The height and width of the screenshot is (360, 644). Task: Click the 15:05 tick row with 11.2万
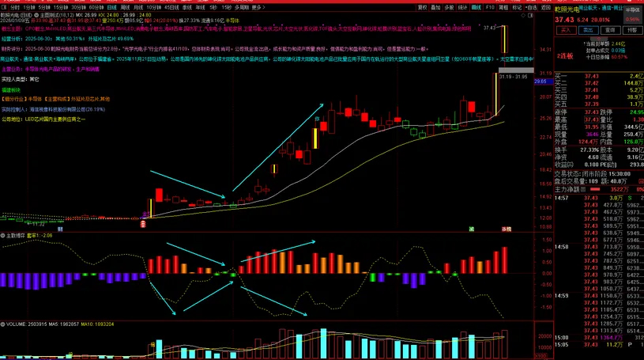click(x=599, y=344)
